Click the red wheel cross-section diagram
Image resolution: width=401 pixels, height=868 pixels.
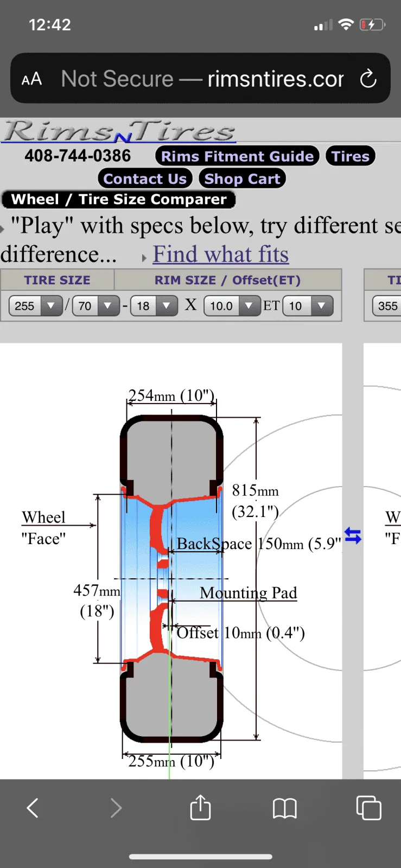tap(171, 579)
